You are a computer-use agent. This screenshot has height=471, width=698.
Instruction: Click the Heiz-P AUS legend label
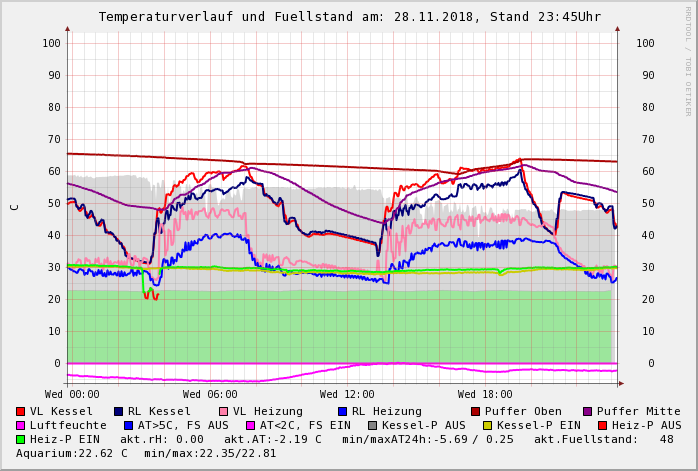pyautogui.click(x=646, y=425)
